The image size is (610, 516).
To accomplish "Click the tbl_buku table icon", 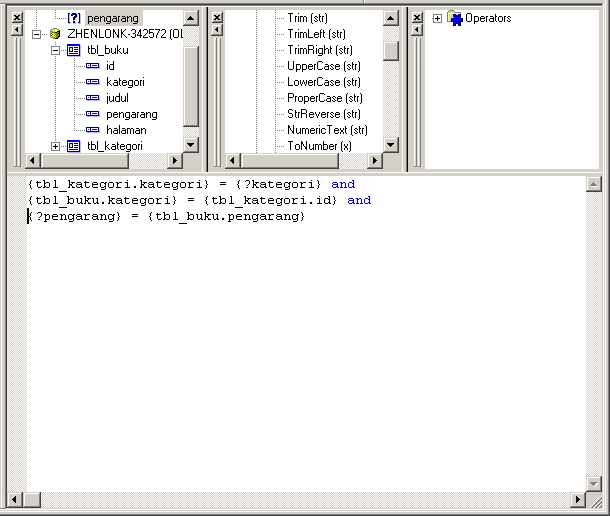I will point(74,50).
